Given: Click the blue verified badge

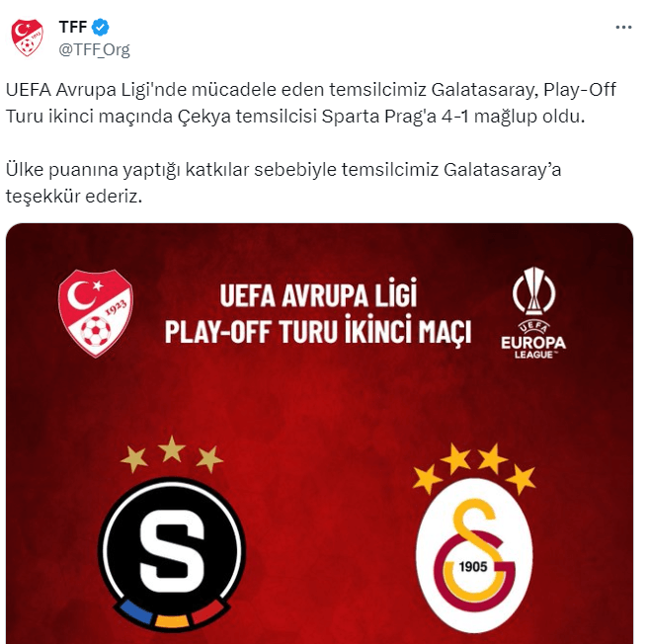Looking at the screenshot, I should (100, 28).
